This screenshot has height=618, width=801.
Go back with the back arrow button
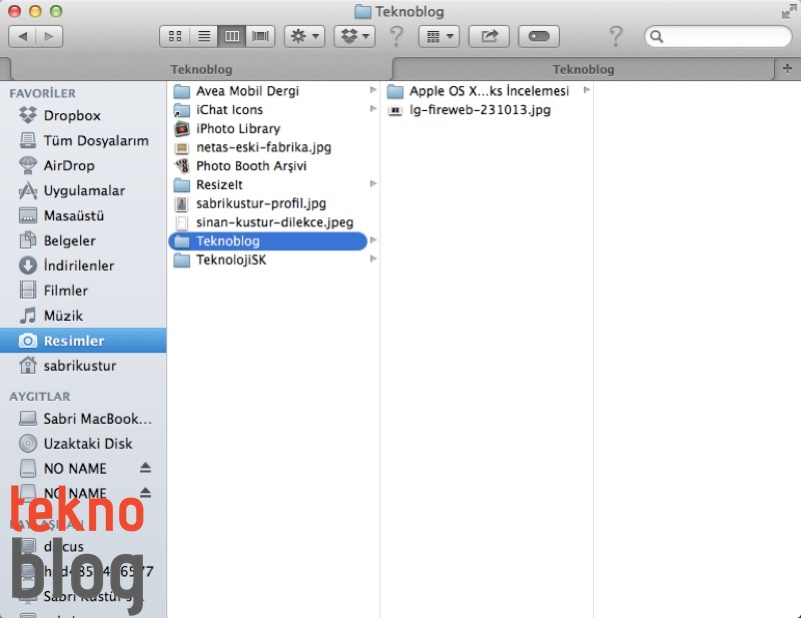point(22,36)
